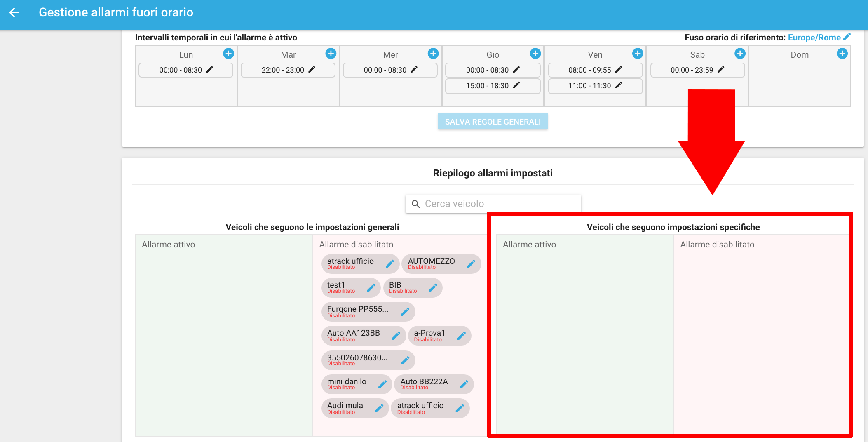Select the Mar 22:00 - 23:00 interval text
Viewport: 868px width, 442px height.
[x=283, y=70]
